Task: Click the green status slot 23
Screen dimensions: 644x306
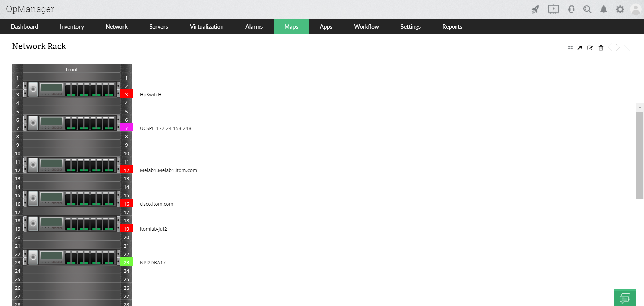Action: 126,262
